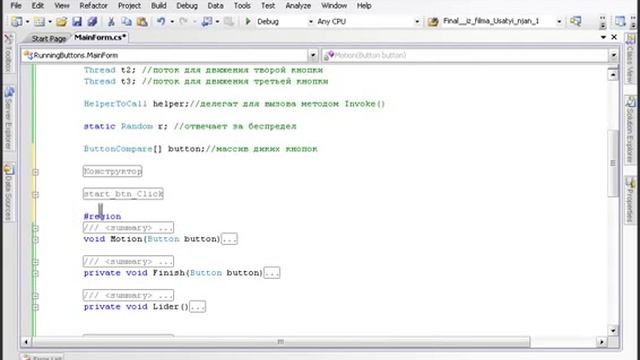This screenshot has width=640, height=360.
Task: Open the Any CPU platform dropdown
Action: coord(417,22)
